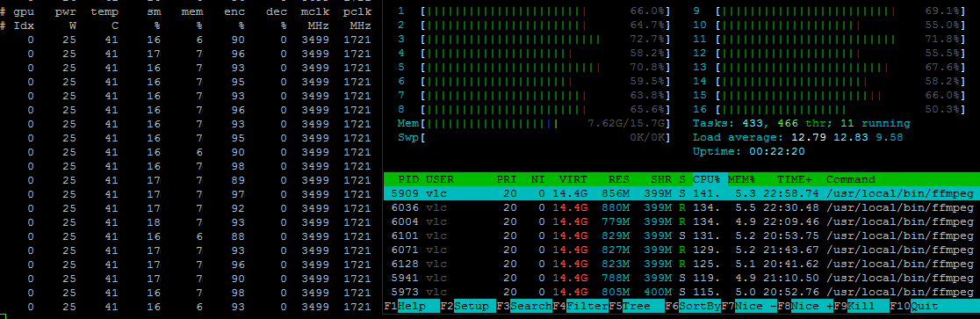Sort by the MEM% column header
The image size is (980, 319).
click(x=742, y=179)
